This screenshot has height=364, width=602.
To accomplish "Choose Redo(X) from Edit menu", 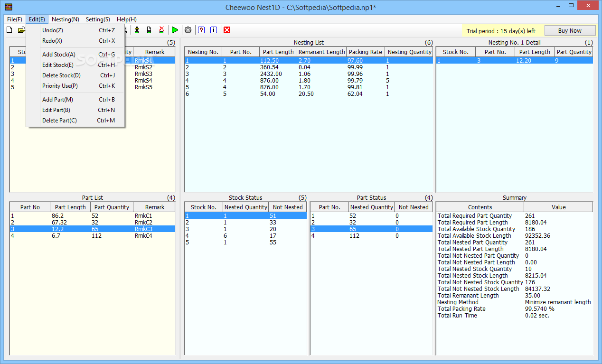I will pos(75,41).
